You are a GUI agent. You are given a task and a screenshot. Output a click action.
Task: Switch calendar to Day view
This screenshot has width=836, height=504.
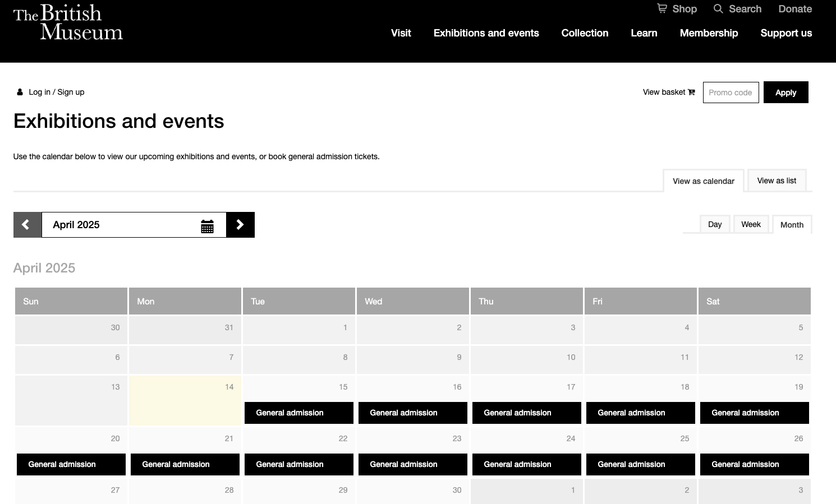pyautogui.click(x=715, y=224)
